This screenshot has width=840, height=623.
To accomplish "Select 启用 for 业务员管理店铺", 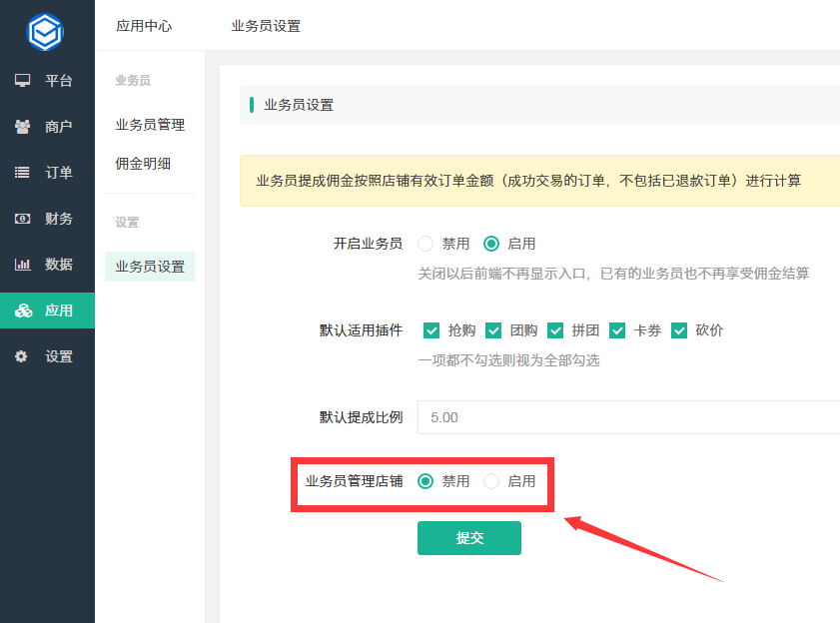I will (491, 481).
